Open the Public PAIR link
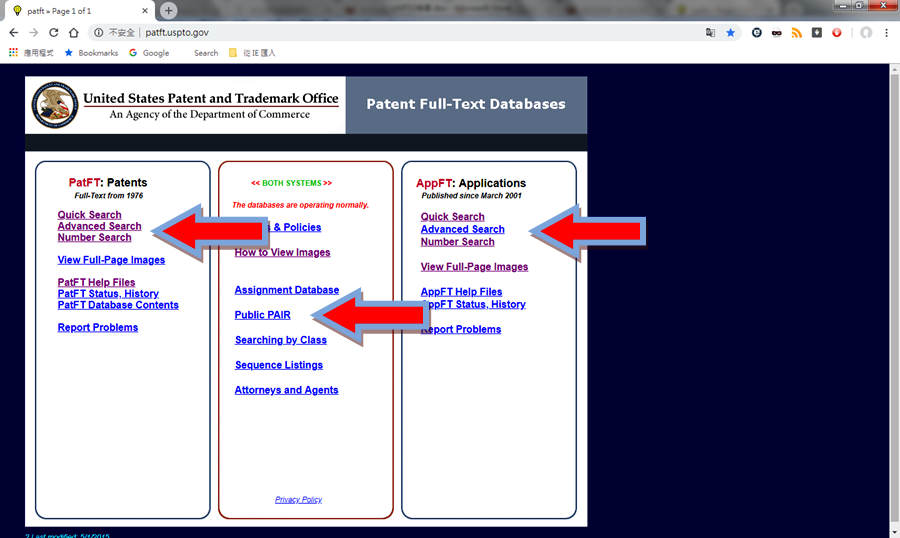Image resolution: width=900 pixels, height=538 pixels. pyautogui.click(x=263, y=315)
